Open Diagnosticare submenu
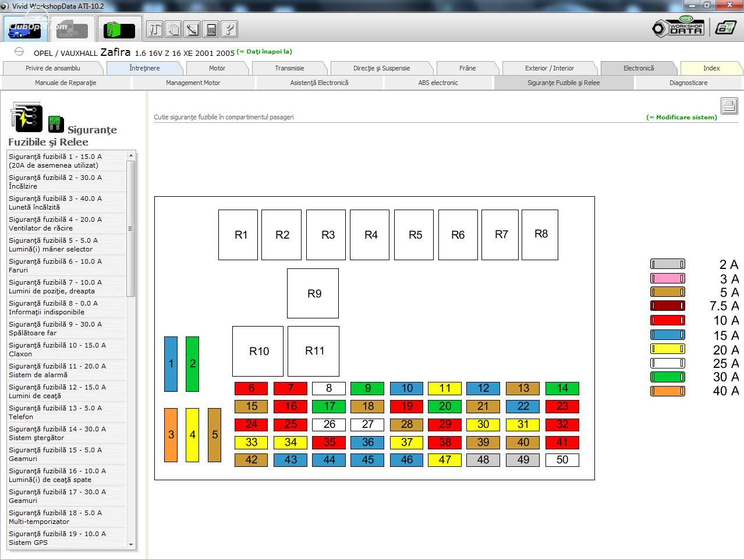Image resolution: width=744 pixels, height=560 pixels. click(x=689, y=83)
